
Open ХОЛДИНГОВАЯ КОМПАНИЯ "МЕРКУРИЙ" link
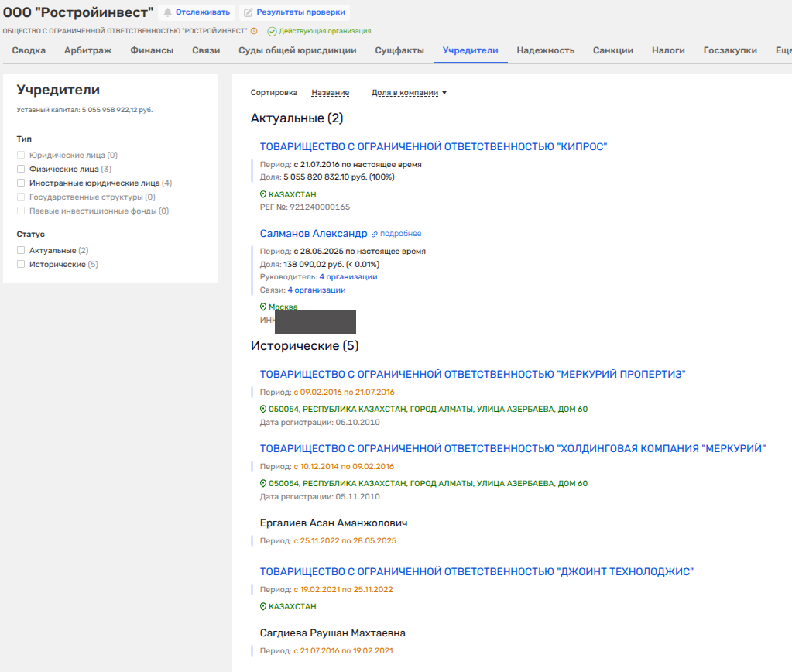tap(513, 449)
